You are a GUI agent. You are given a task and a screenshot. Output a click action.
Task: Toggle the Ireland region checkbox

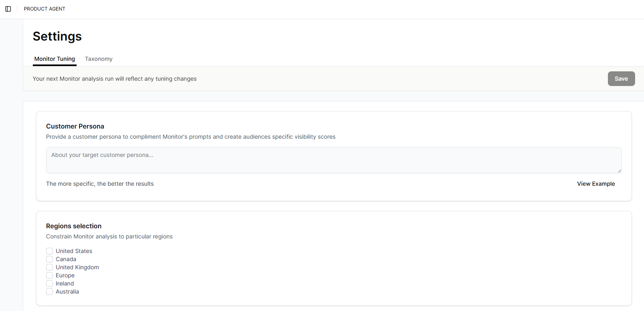(x=49, y=283)
